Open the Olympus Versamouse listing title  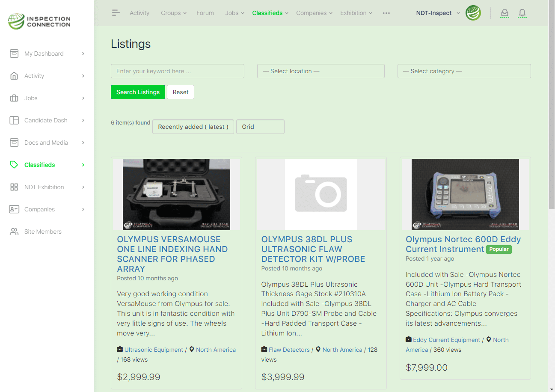[172, 254]
